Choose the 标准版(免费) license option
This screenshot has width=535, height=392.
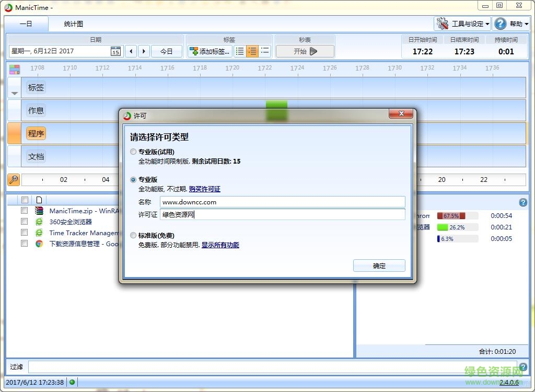click(x=133, y=235)
